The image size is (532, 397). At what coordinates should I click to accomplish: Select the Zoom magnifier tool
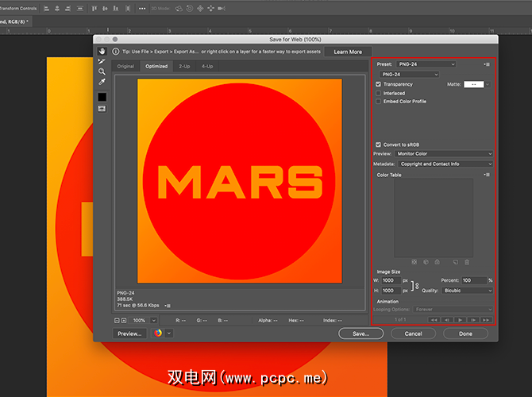(x=102, y=71)
